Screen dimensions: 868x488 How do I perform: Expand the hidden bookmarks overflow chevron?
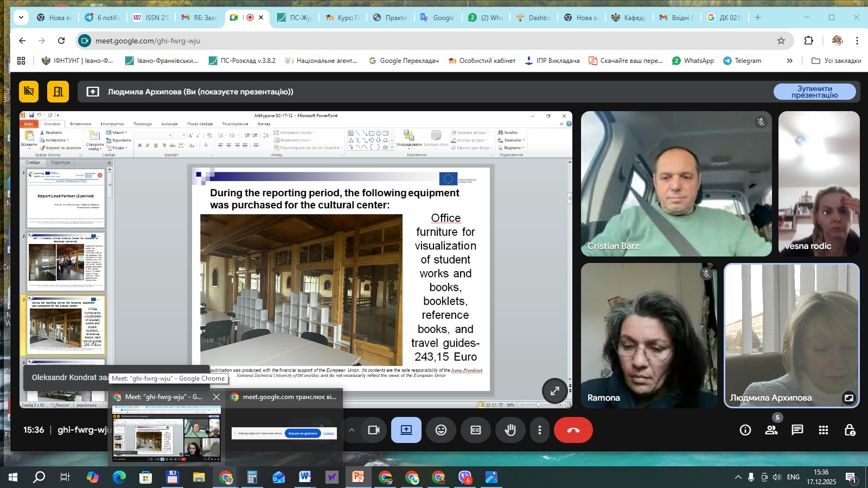[x=789, y=61]
